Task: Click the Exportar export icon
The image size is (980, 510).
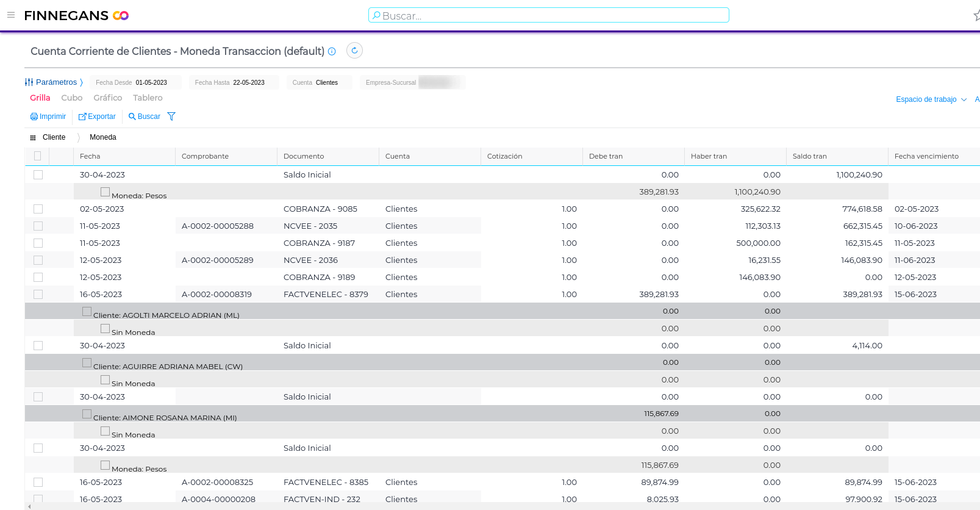Action: (x=82, y=117)
